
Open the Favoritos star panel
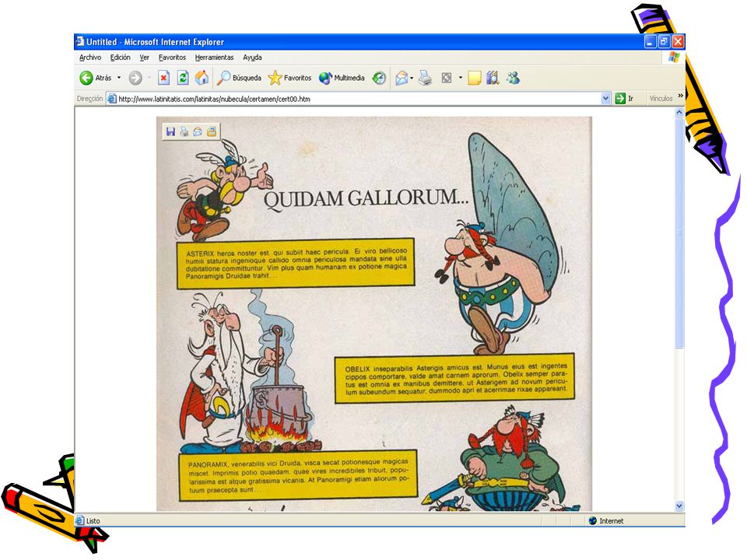coord(289,78)
